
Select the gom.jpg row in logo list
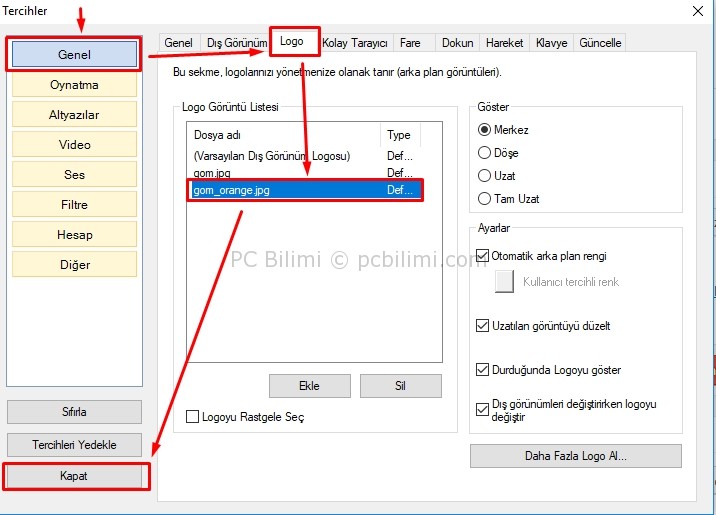point(305,173)
